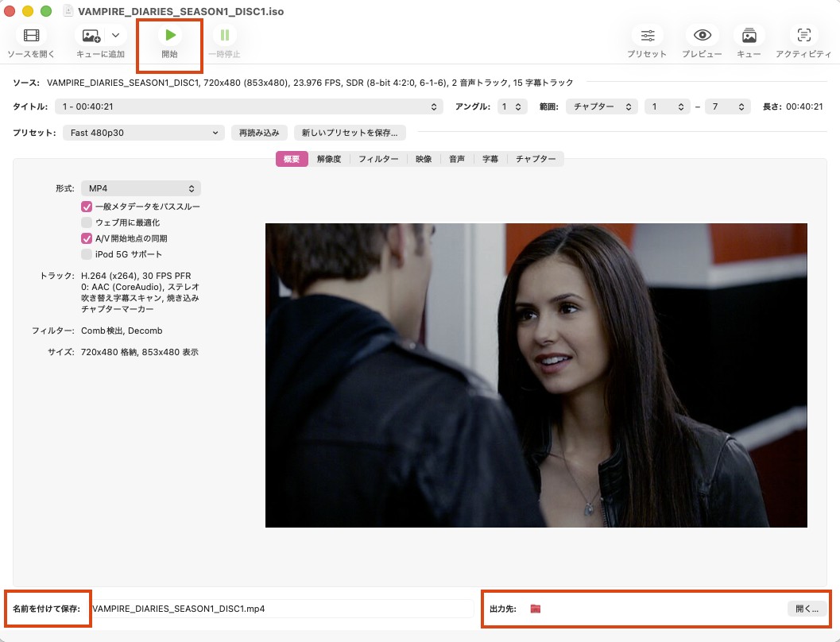Image resolution: width=840 pixels, height=642 pixels.
Task: Open the format (形式) dropdown MP4
Action: click(x=141, y=188)
